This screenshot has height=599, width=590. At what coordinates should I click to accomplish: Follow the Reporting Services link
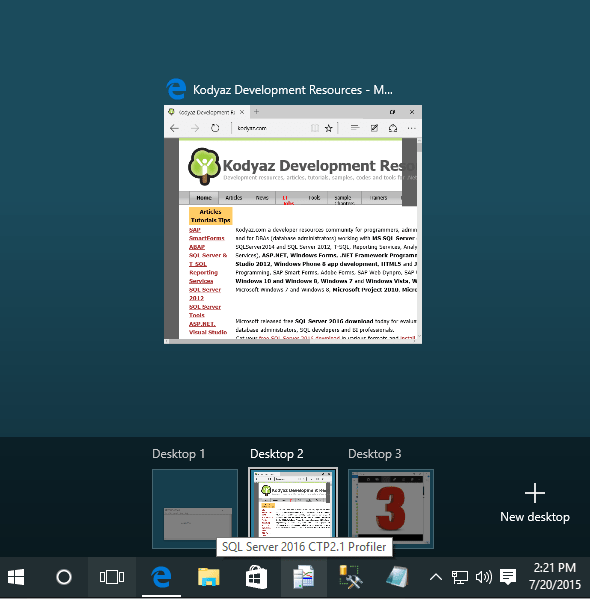pos(203,277)
